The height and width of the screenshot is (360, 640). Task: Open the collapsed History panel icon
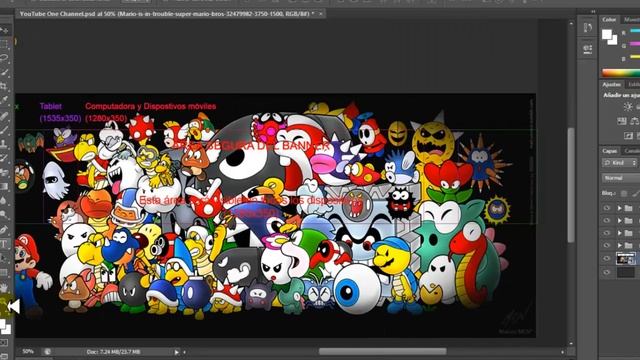(x=587, y=28)
